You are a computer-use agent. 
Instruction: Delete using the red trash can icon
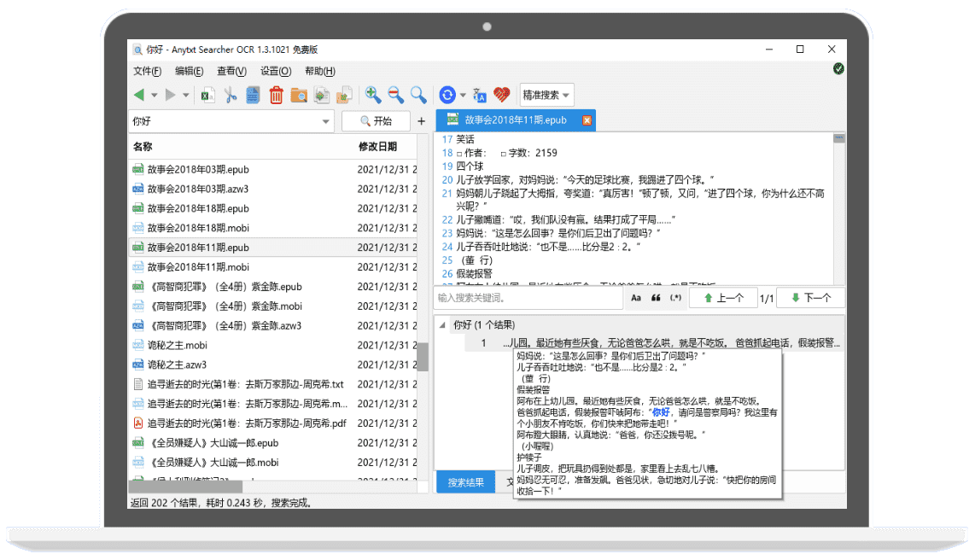276,95
